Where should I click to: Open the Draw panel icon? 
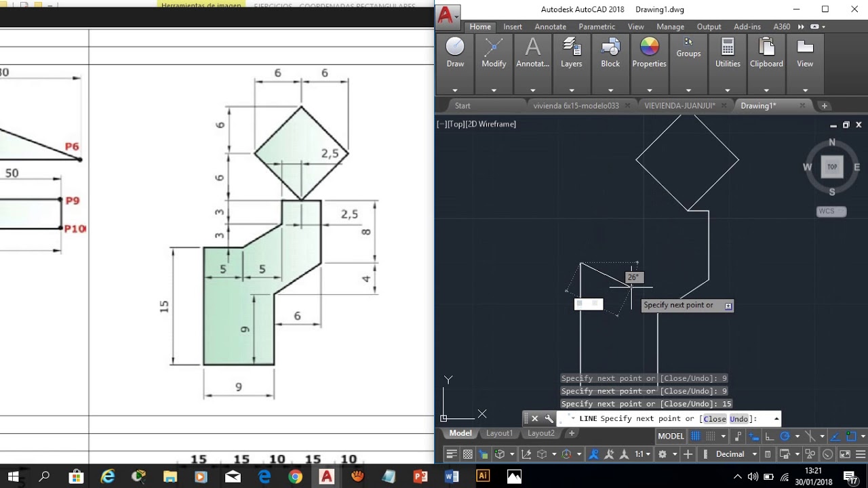click(x=455, y=46)
